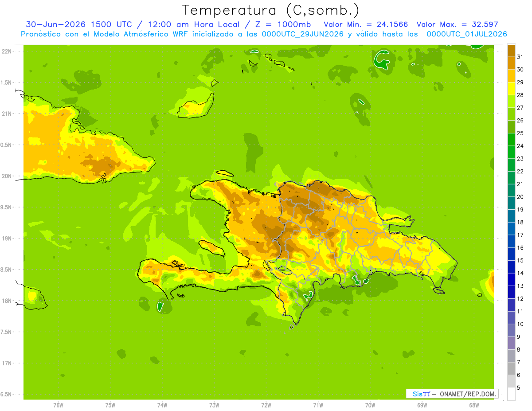Click the '0000UTC_29JUN2026' initialization time
Image resolution: width=532 pixels, height=411 pixels.
click(x=303, y=34)
